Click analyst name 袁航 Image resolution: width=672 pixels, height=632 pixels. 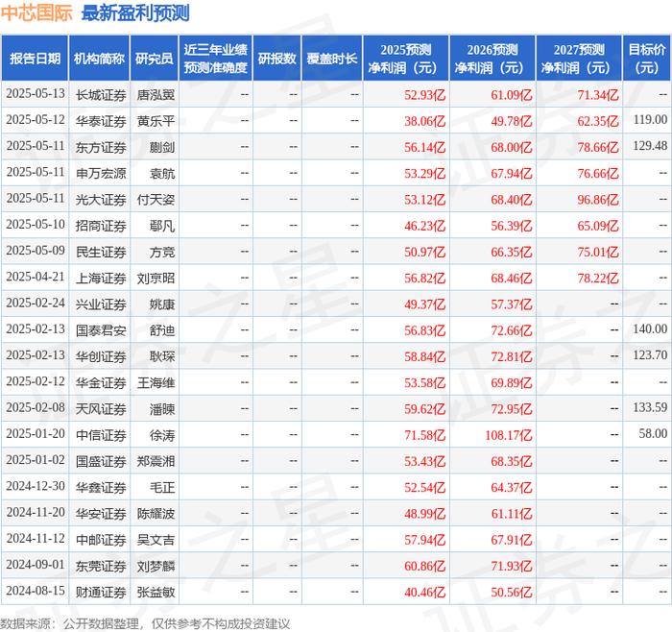point(162,173)
